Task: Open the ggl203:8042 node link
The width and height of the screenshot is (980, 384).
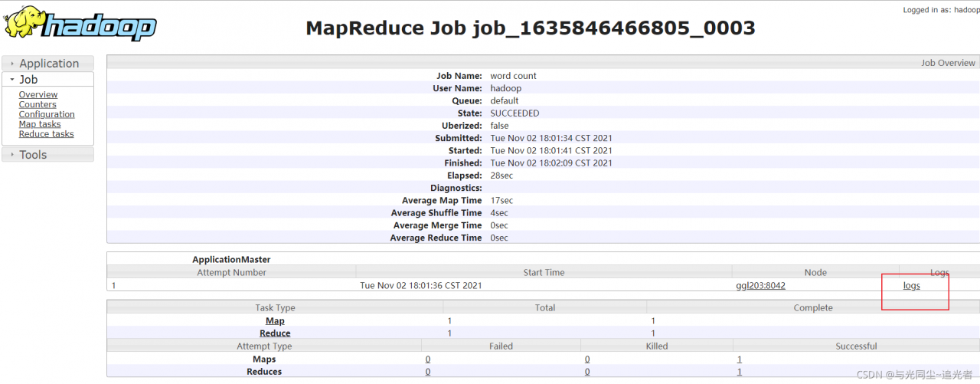Action: pyautogui.click(x=760, y=286)
